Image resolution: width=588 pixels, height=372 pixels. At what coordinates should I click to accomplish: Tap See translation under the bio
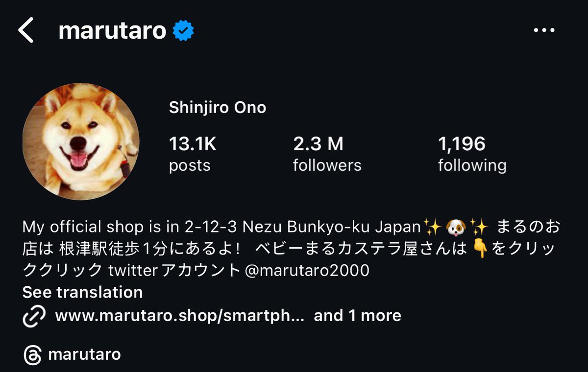[x=82, y=292]
